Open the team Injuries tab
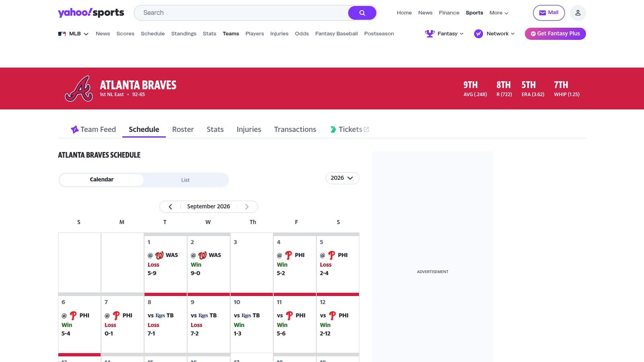644x362 pixels. (x=249, y=130)
